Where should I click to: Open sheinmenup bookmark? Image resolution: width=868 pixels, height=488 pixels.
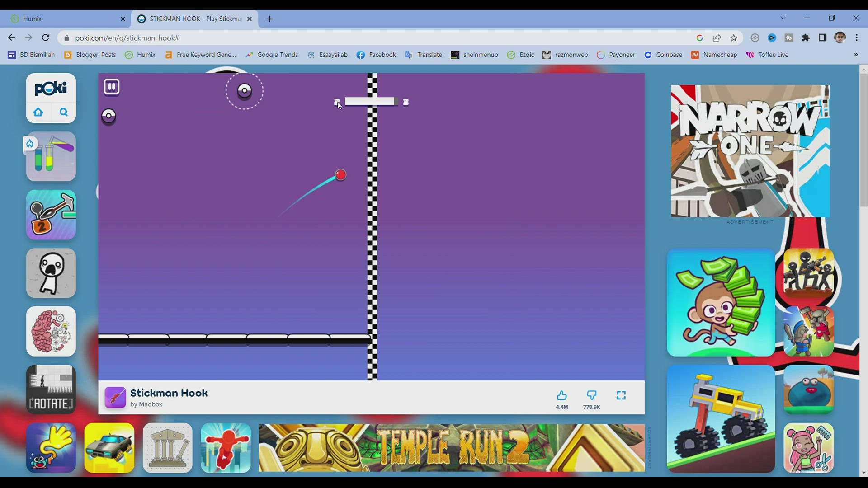pyautogui.click(x=474, y=55)
